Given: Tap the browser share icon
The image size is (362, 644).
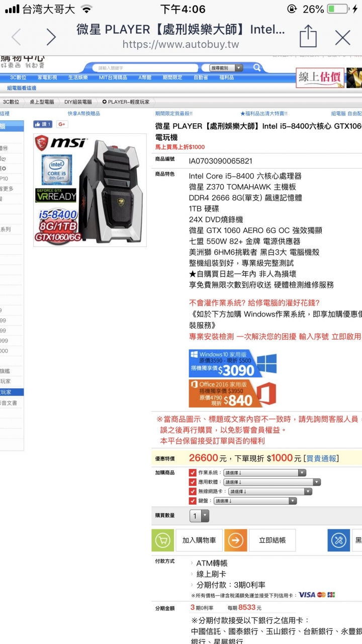Looking at the screenshot, I should 308,37.
